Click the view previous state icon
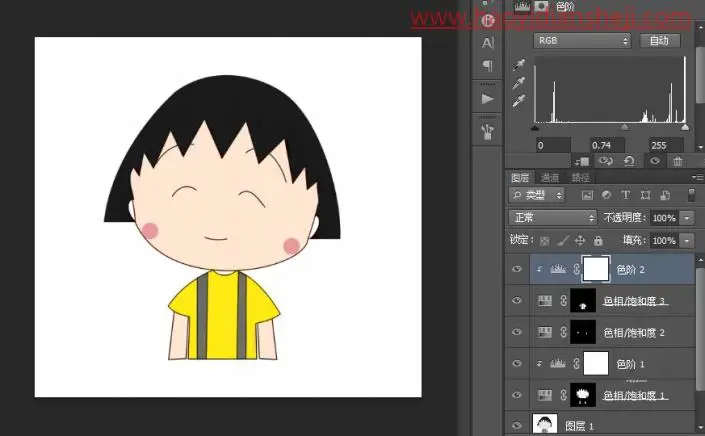The image size is (705, 436). 606,160
